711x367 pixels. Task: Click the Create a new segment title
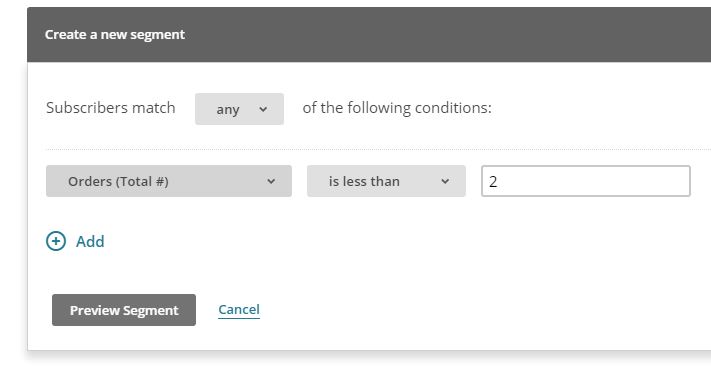pyautogui.click(x=115, y=34)
